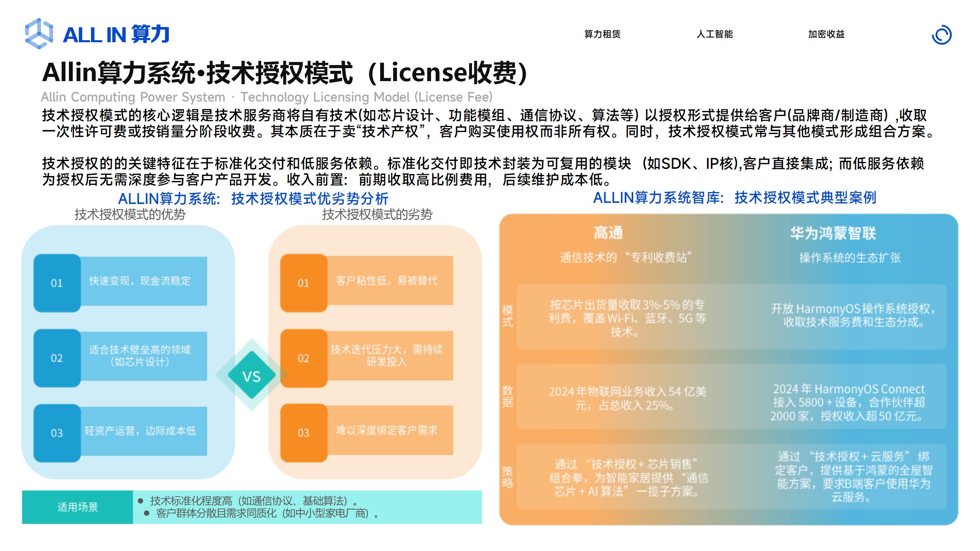980x551 pixels.
Task: Click the 适用场景 teal label
Action: click(78, 507)
